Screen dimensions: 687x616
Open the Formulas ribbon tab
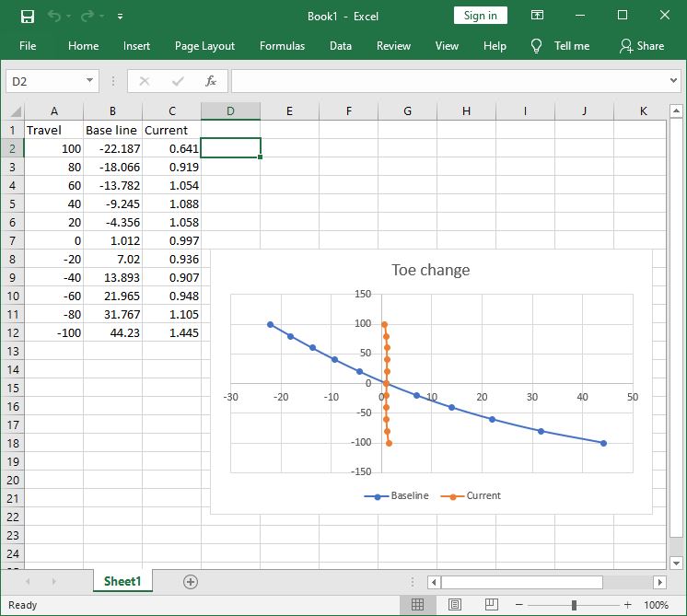point(282,46)
